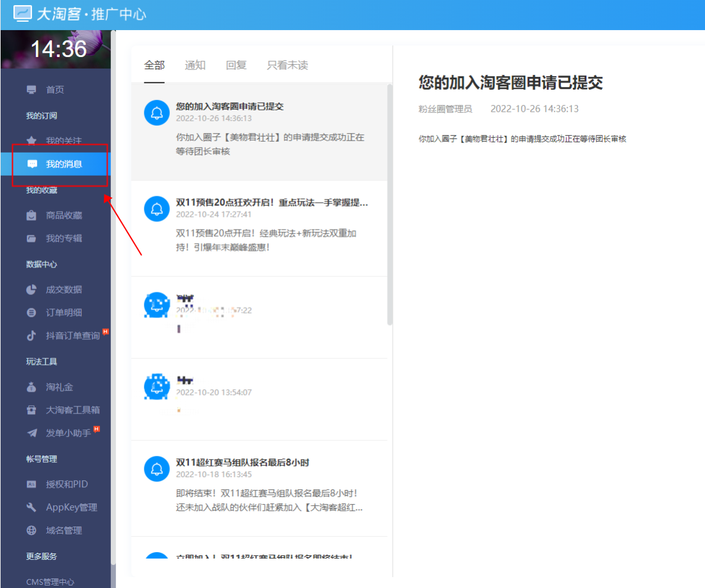Click the star icon beside 我的关注

(31, 140)
